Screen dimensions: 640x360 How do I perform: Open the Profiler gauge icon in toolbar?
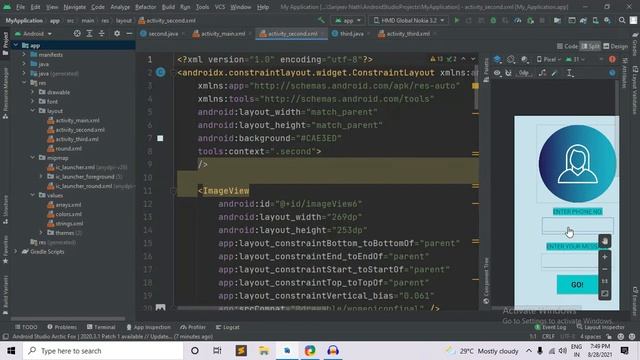click(518, 20)
